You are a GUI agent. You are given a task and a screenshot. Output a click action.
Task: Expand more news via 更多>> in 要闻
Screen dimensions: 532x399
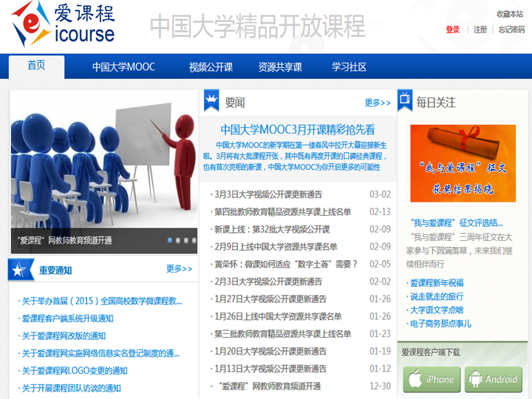tap(378, 103)
